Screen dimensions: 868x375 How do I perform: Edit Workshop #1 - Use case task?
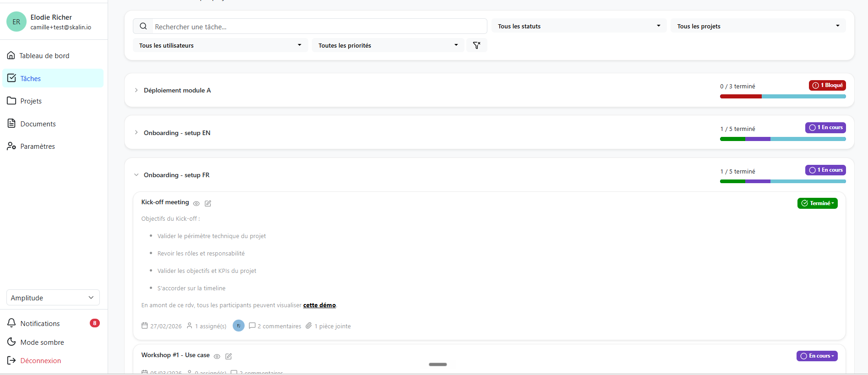[229, 356]
